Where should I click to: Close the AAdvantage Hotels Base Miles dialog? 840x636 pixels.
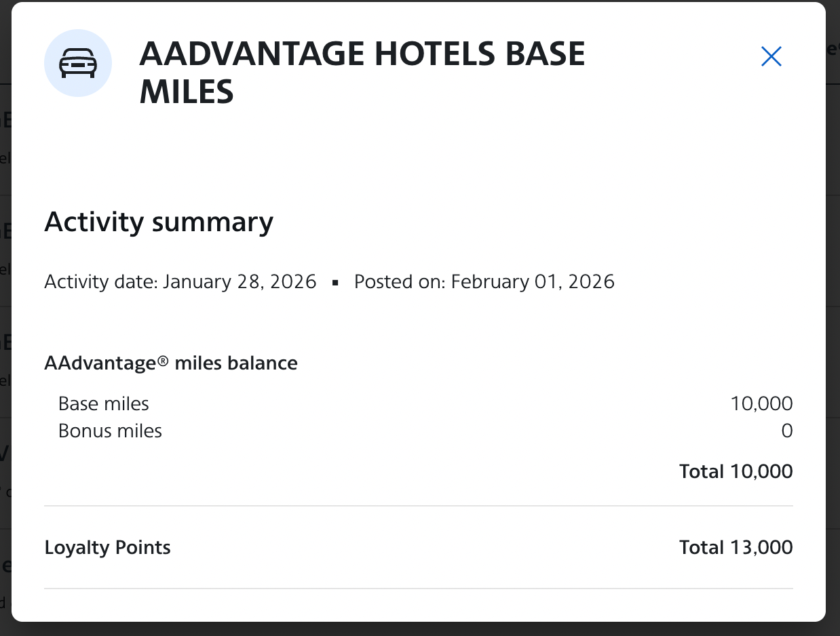[771, 57]
